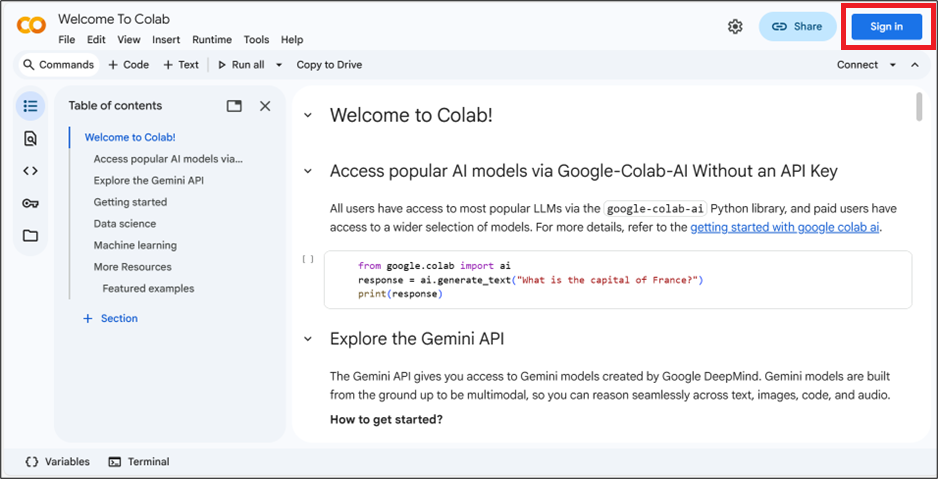Collapse the header with the chevron-up icon
The image size is (938, 479).
pos(915,65)
